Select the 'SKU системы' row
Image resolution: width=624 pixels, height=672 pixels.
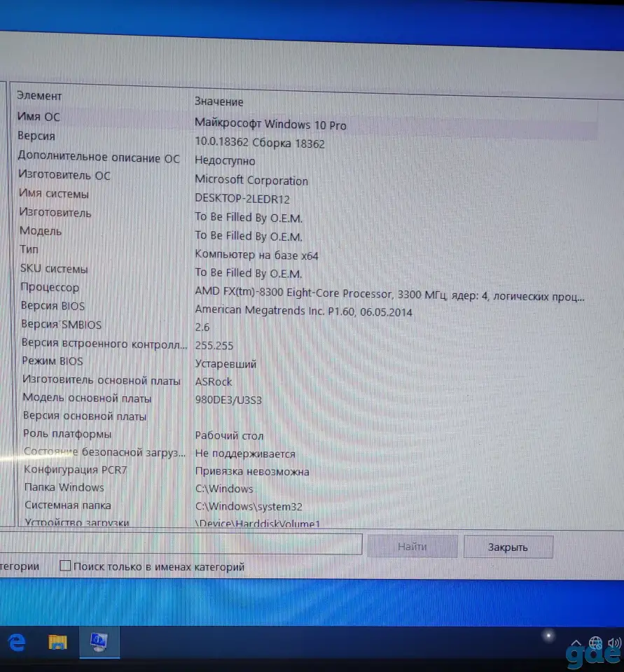point(54,269)
